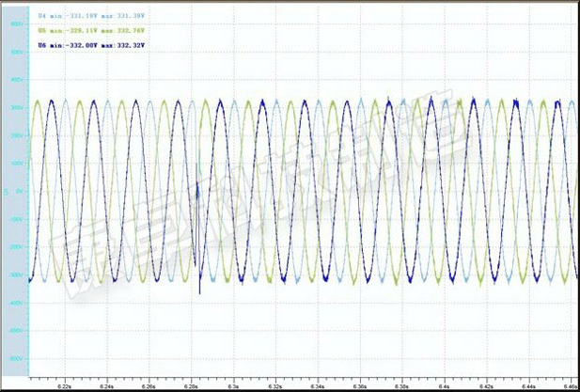Click the 6.3s time axis label

234,385
